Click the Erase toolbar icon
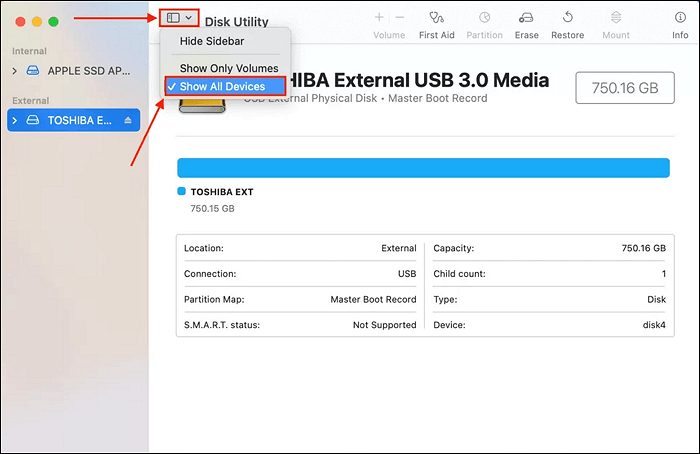The image size is (700, 454). [x=526, y=18]
